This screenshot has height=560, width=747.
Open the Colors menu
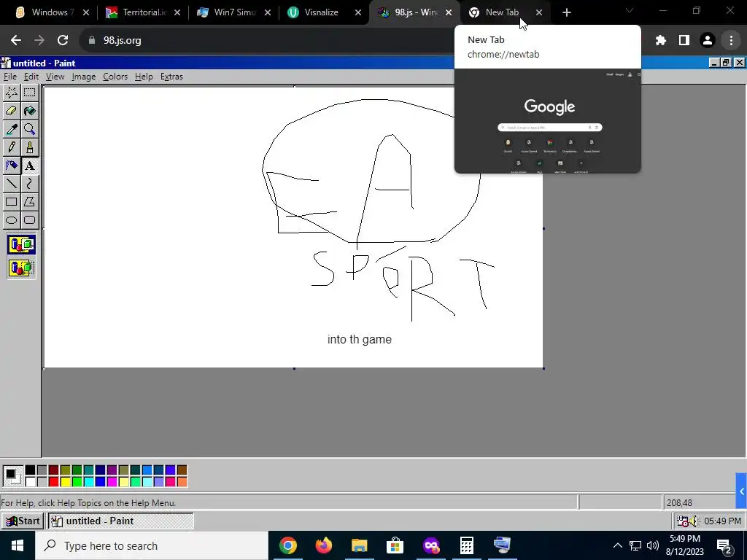pos(115,77)
